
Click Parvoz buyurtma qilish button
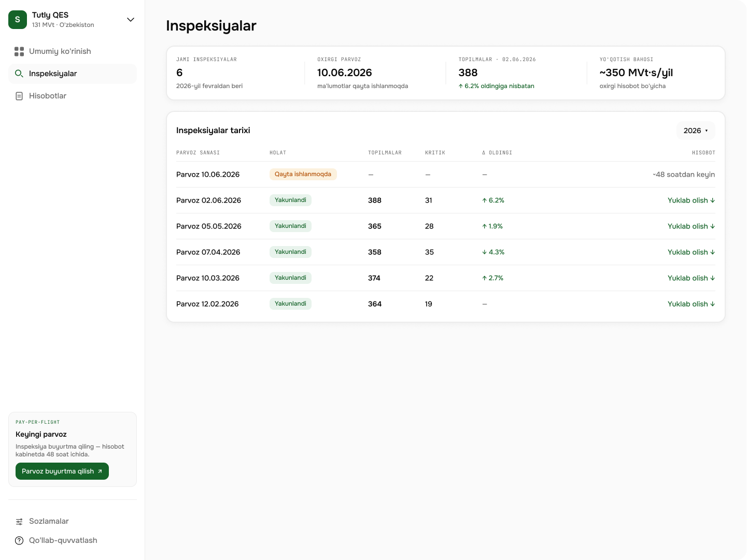(x=62, y=471)
